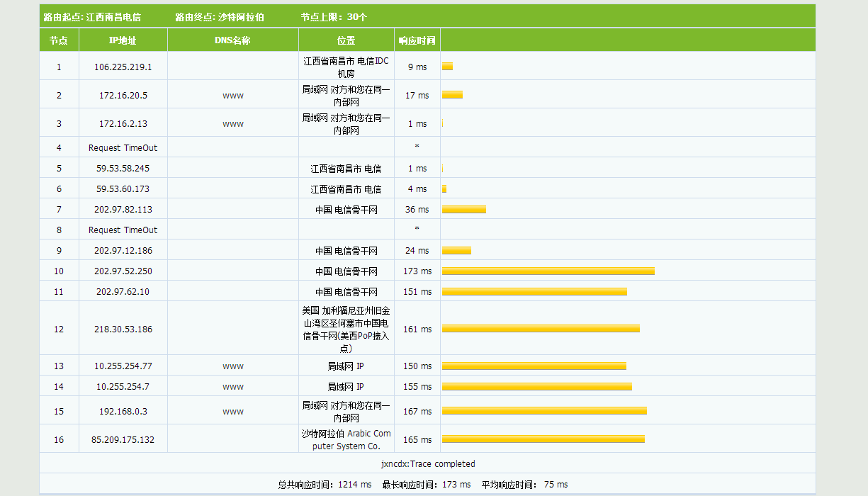868x496 pixels.
Task: Click the response bar for node 12
Action: pyautogui.click(x=541, y=329)
